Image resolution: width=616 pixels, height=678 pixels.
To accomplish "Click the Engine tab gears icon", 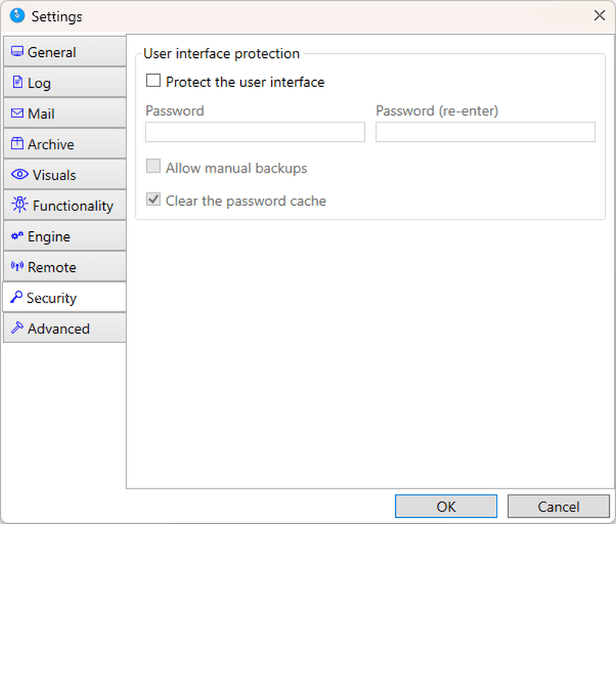I will click(17, 236).
